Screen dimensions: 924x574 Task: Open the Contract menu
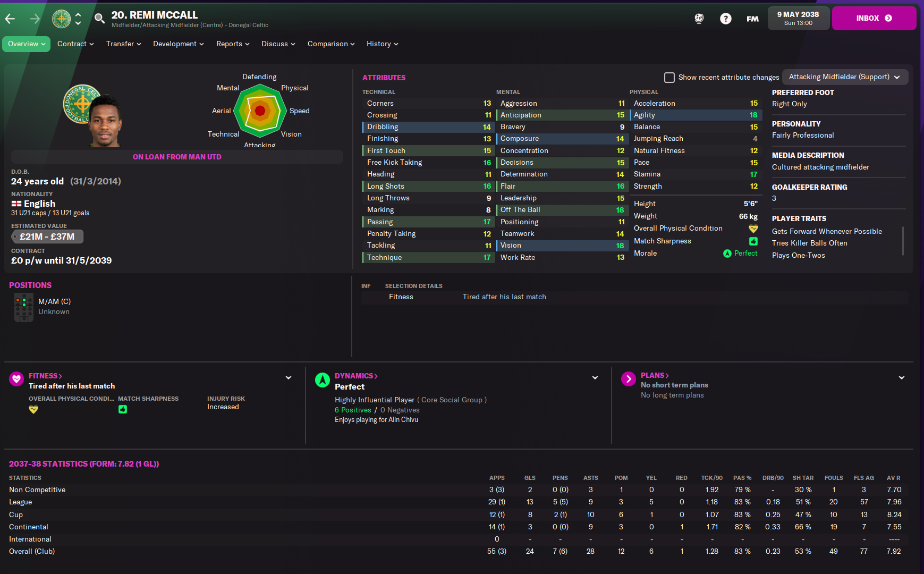tap(75, 44)
